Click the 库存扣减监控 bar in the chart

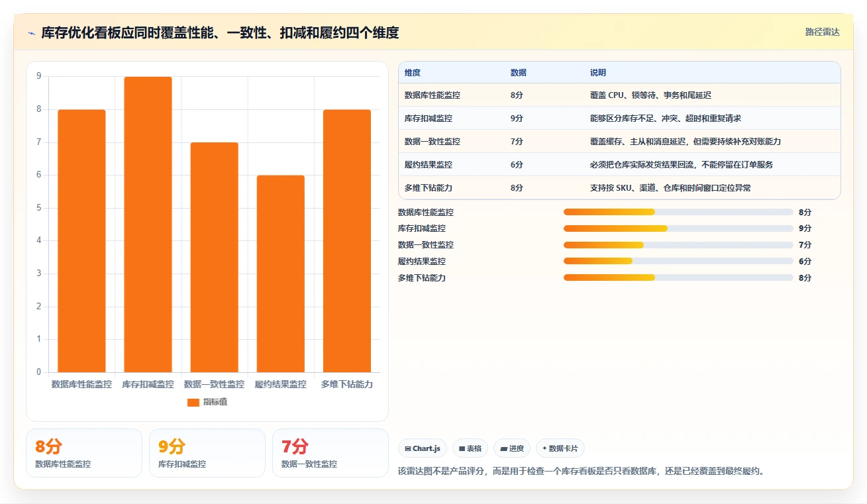coord(148,225)
